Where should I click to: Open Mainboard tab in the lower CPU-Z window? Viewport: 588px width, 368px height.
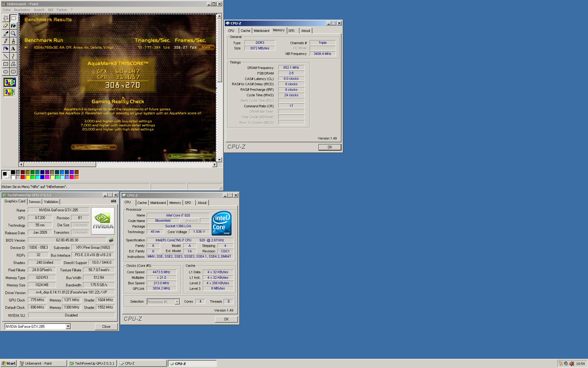point(158,203)
